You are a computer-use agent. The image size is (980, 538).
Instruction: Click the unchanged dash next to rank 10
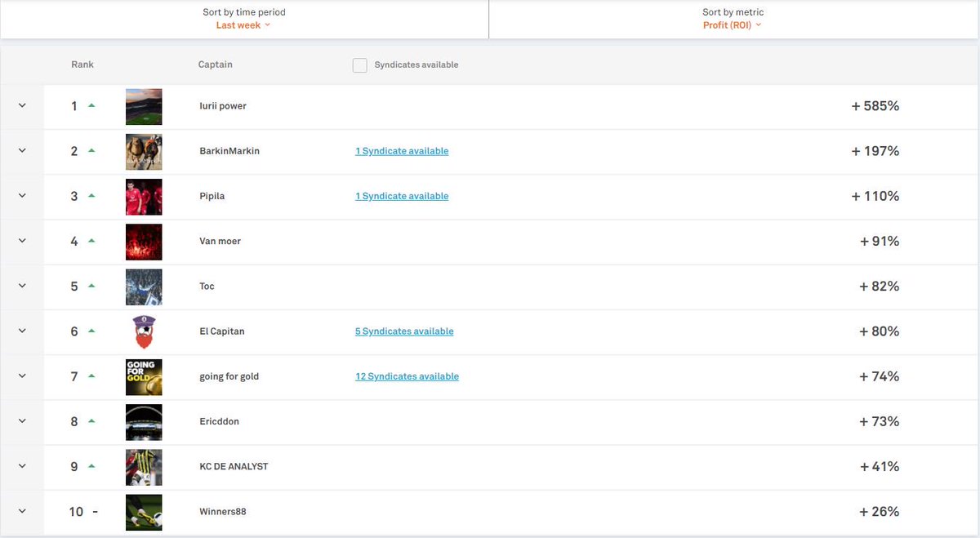(x=96, y=512)
